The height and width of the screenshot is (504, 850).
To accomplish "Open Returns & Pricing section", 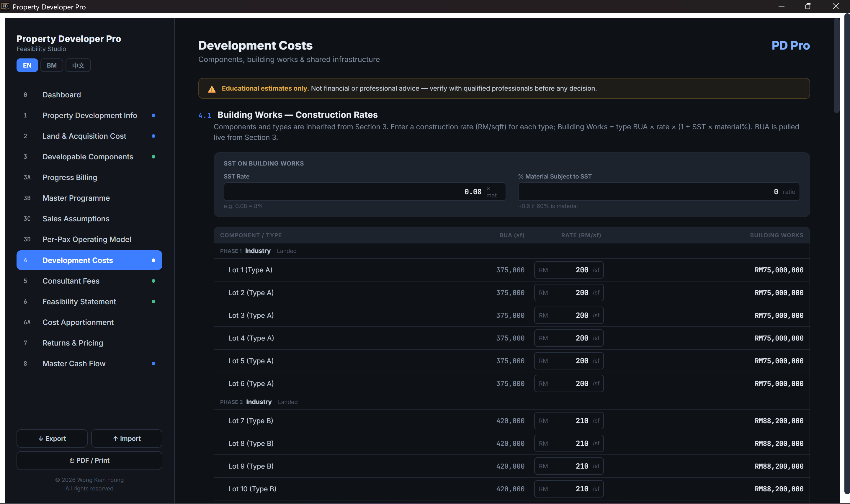I will (89, 343).
